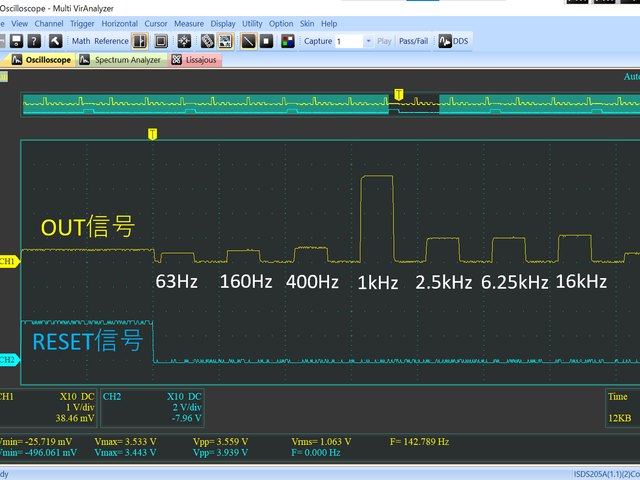This screenshot has width=640, height=480.
Task: Open the Measure menu
Action: tap(188, 23)
